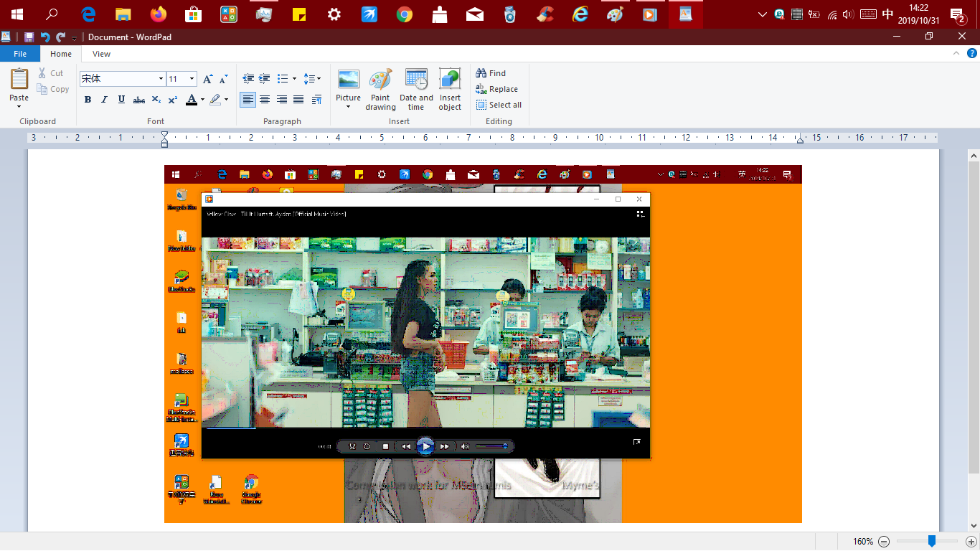Open the list style dropdown arrow
This screenshot has width=980, height=551.
[x=294, y=79]
